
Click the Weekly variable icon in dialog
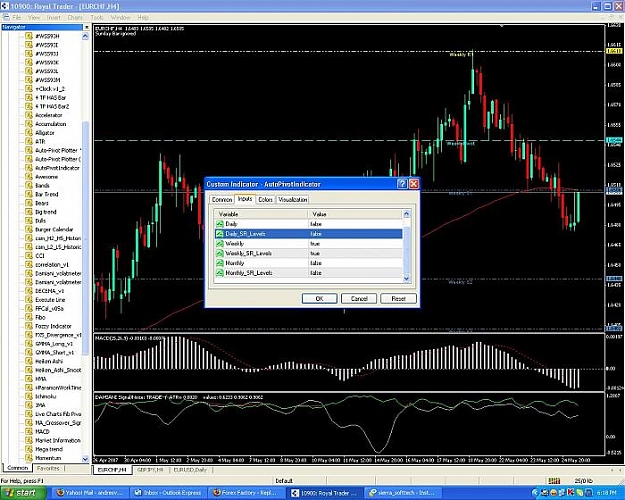[x=219, y=244]
